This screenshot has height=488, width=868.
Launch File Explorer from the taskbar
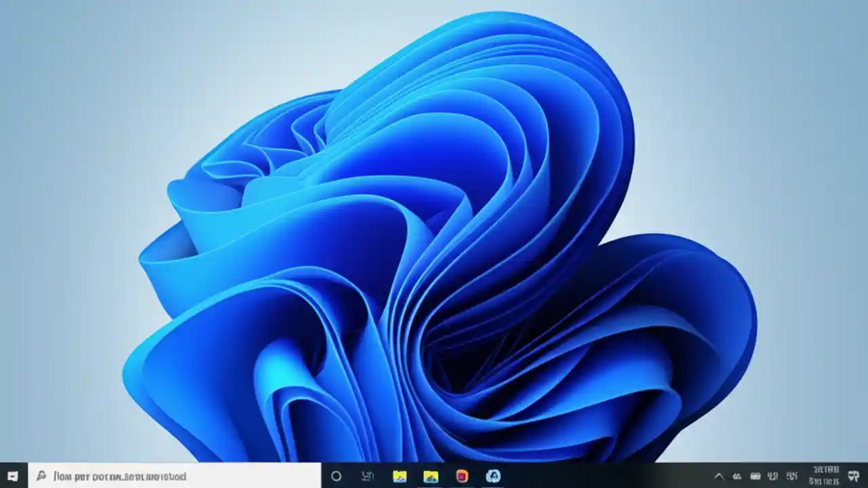(x=399, y=477)
